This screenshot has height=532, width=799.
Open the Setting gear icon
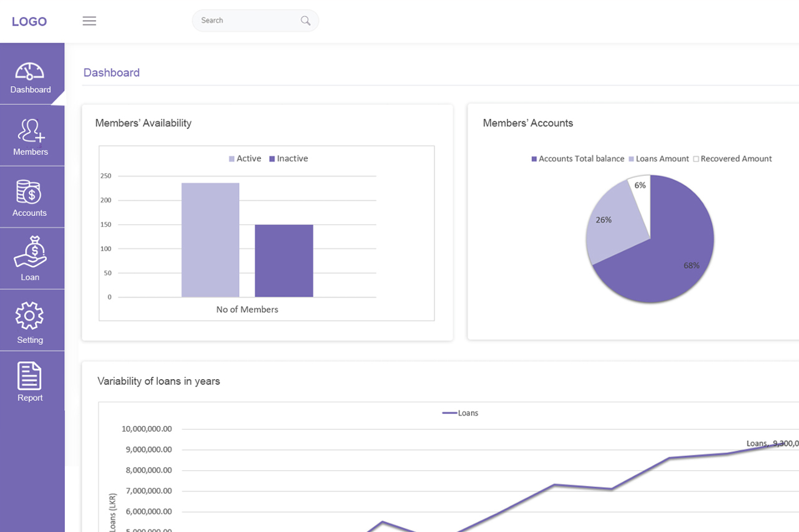point(29,316)
